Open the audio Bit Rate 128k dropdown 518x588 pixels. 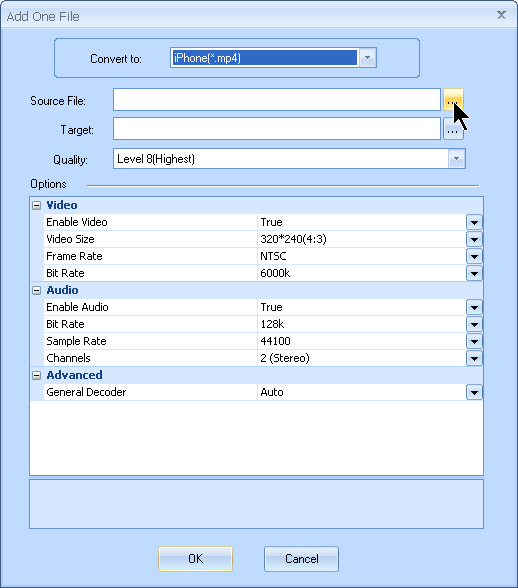click(x=474, y=324)
